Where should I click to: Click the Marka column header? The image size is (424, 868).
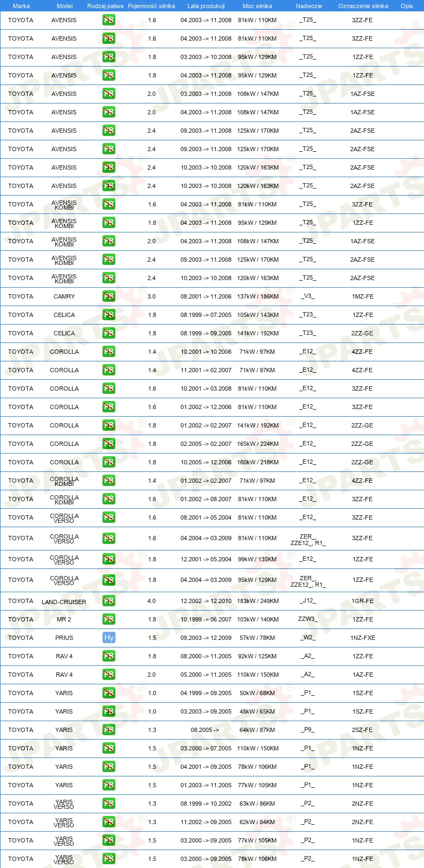click(21, 6)
